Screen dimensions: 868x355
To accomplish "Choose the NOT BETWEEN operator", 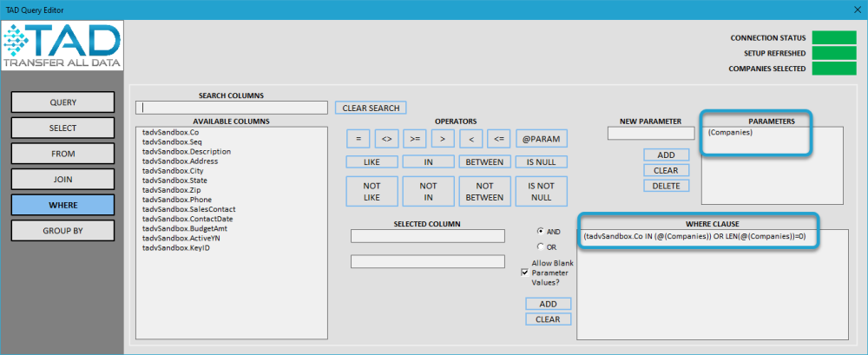I will point(485,192).
